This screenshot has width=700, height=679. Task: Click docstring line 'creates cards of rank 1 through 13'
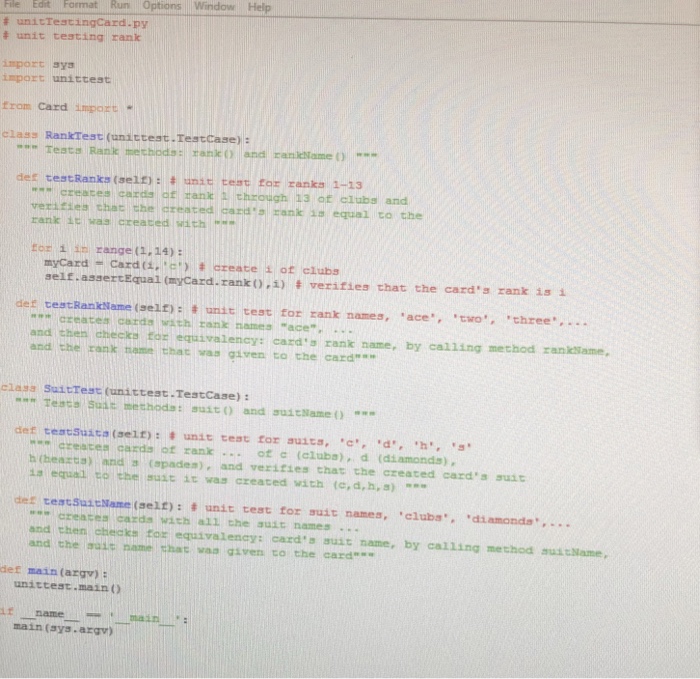click(219, 197)
